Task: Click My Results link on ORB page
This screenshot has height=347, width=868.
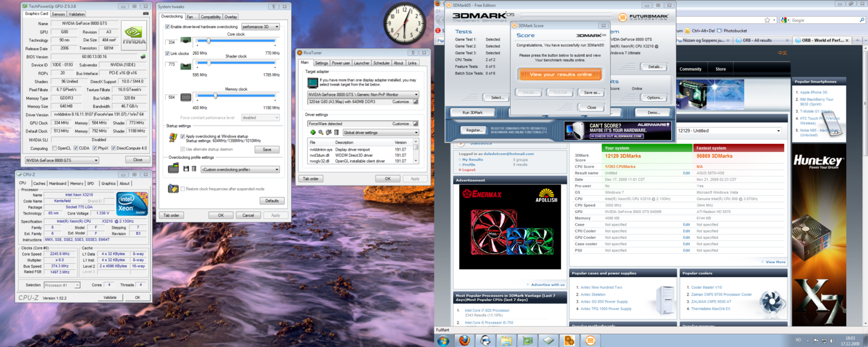Action: [x=472, y=159]
